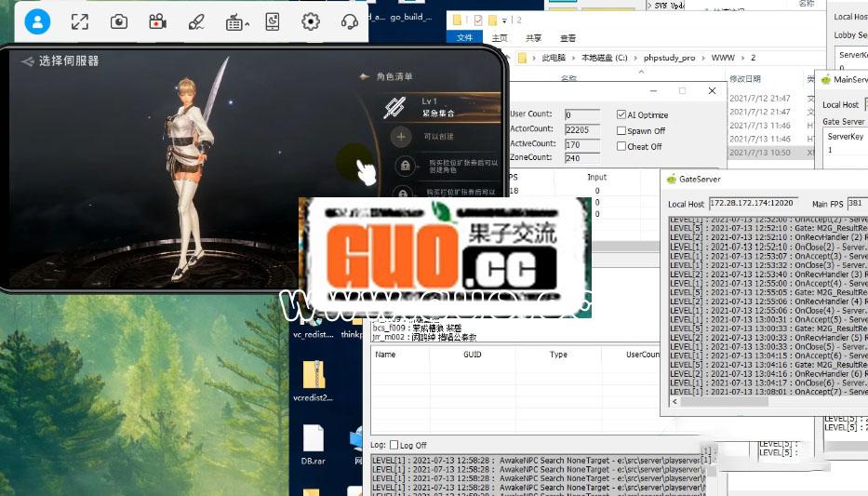868x496 pixels.
Task: Click 本地磁盘 (C:) breadcrumb segment
Action: pyautogui.click(x=604, y=58)
